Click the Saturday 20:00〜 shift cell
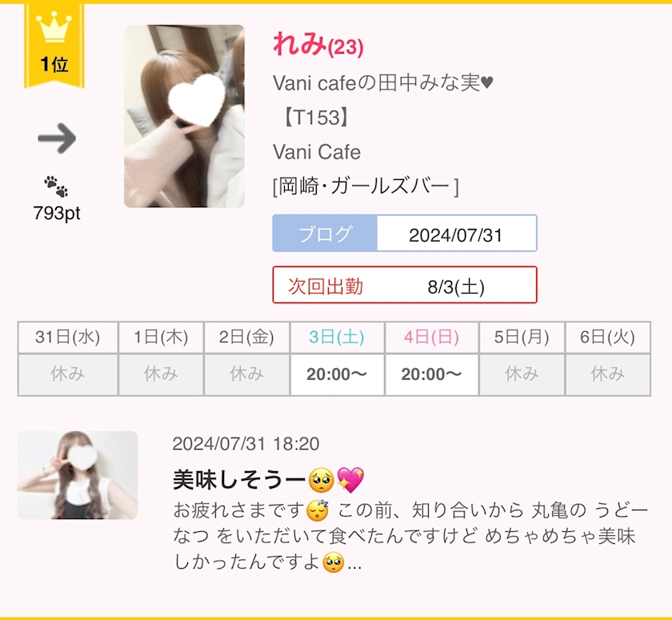This screenshot has width=672, height=620. point(337,374)
